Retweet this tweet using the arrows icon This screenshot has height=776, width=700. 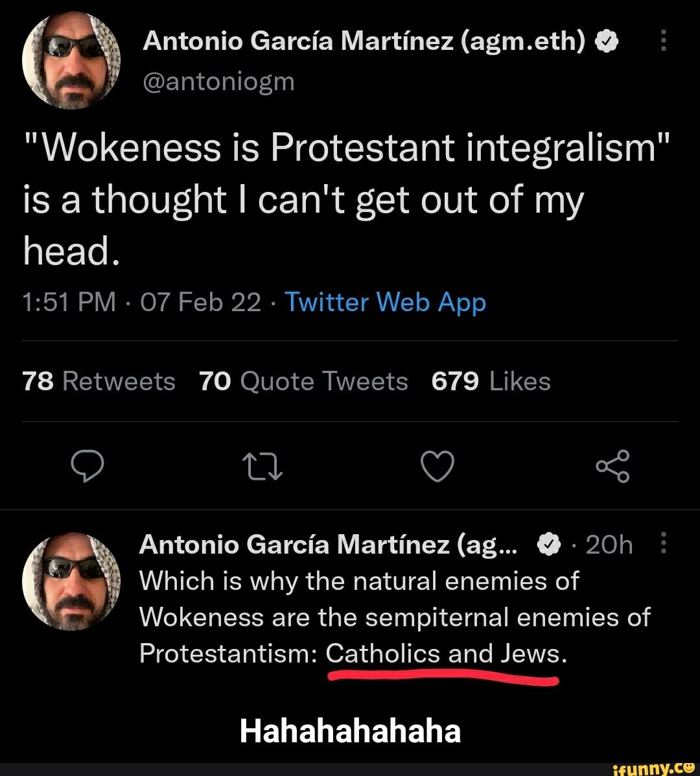click(262, 467)
